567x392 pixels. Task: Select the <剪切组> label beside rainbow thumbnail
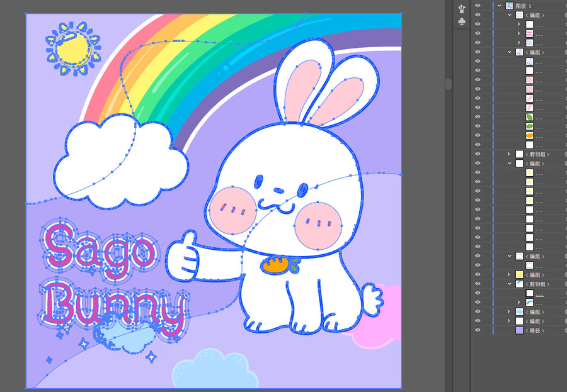tap(537, 284)
